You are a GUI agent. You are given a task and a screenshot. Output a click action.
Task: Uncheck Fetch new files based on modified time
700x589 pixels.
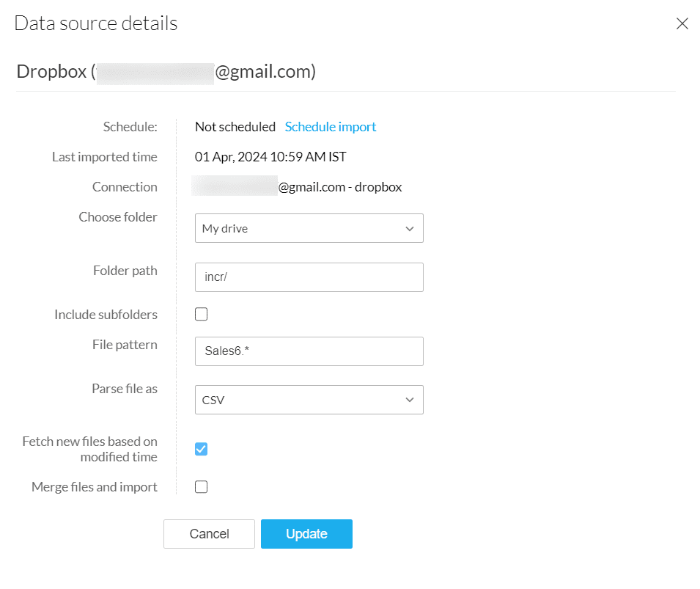(201, 449)
